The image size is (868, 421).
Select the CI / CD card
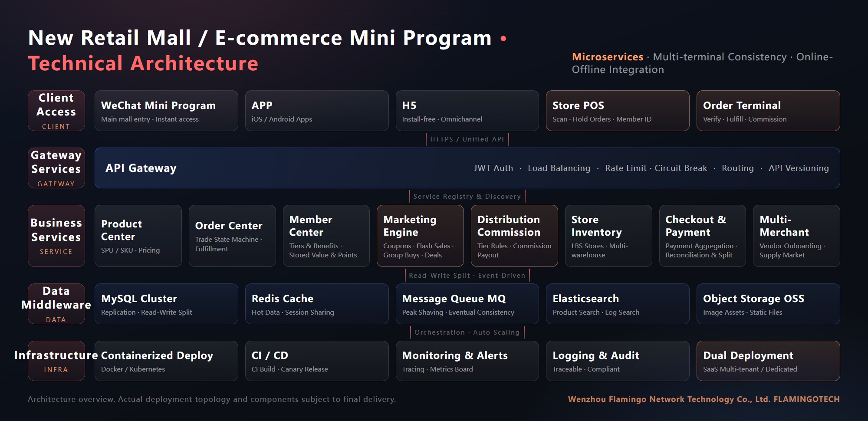(x=317, y=361)
